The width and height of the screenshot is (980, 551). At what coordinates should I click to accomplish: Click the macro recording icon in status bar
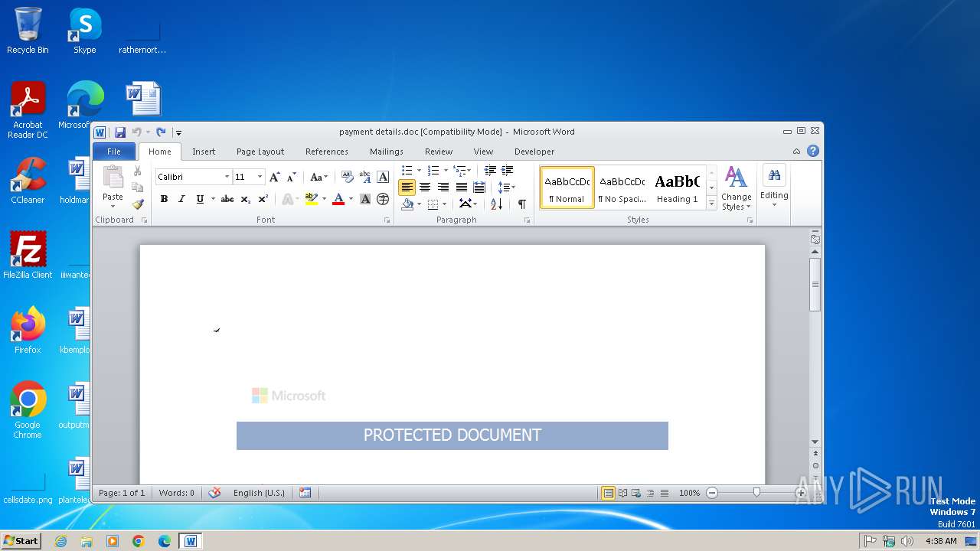[x=305, y=493]
